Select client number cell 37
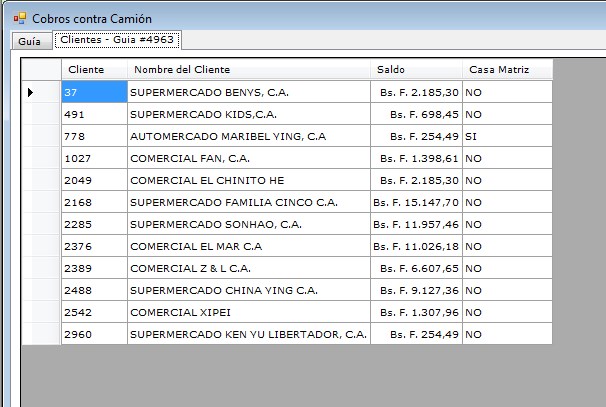Screen dimensions: 606x407 pyautogui.click(x=94, y=92)
